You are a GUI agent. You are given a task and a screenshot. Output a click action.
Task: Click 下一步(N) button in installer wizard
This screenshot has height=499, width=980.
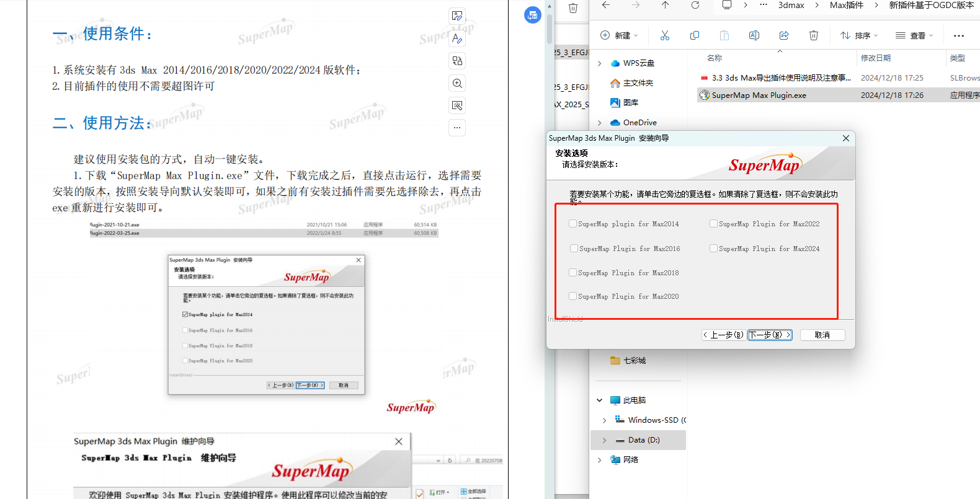click(x=770, y=335)
